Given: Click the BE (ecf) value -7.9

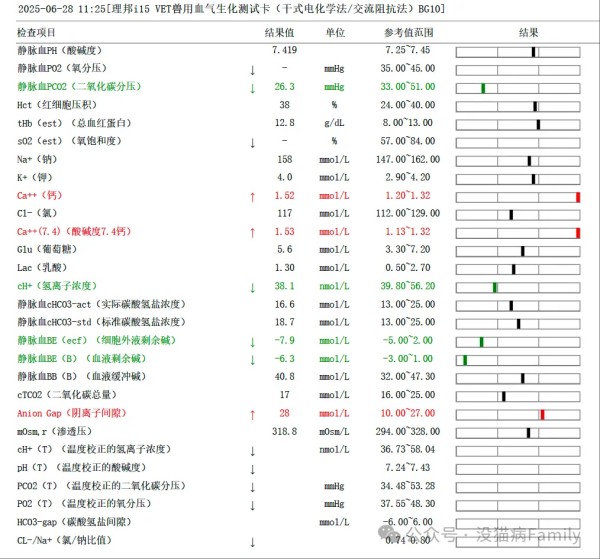Looking at the screenshot, I should tap(284, 340).
